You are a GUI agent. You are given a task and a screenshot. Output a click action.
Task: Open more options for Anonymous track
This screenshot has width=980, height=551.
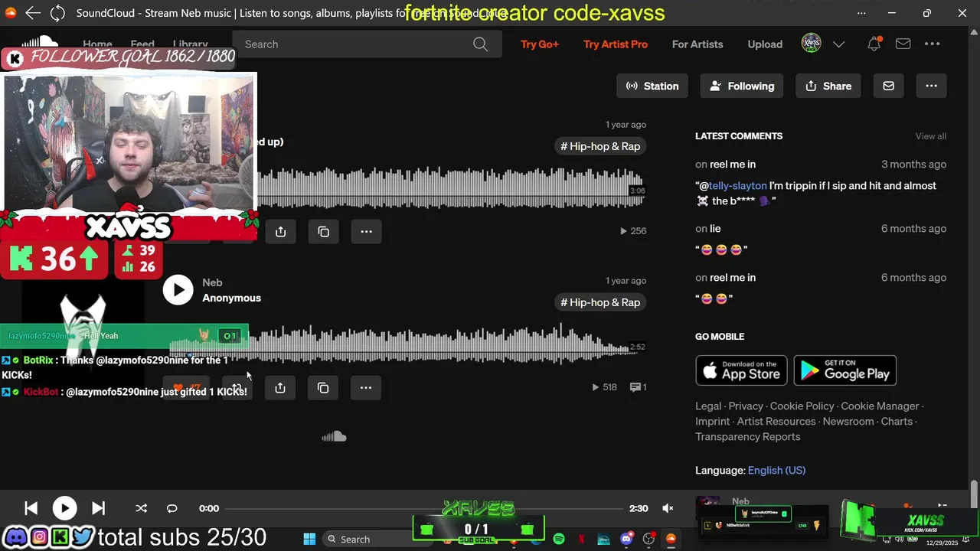(366, 388)
